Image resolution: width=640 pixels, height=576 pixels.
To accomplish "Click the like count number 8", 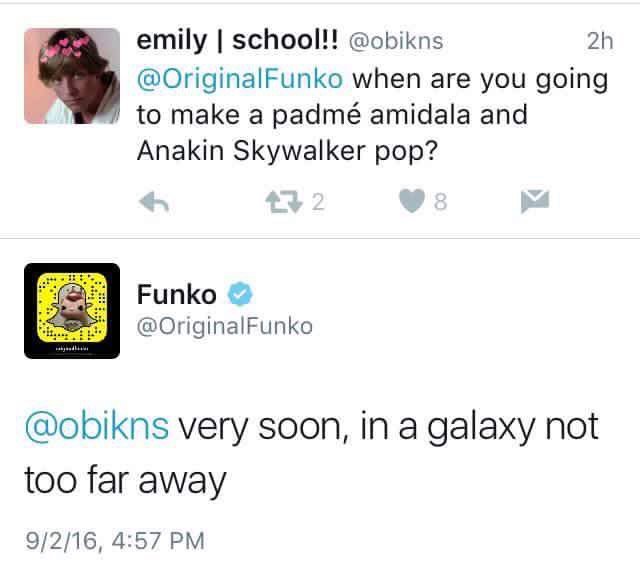I will (x=441, y=202).
